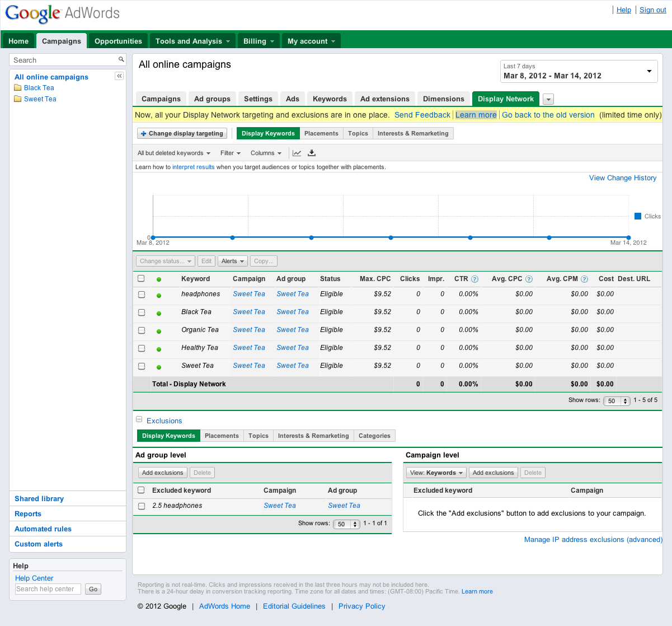Select the 2.5 headphones exclusion checkbox
The width and height of the screenshot is (672, 626).
(x=142, y=505)
